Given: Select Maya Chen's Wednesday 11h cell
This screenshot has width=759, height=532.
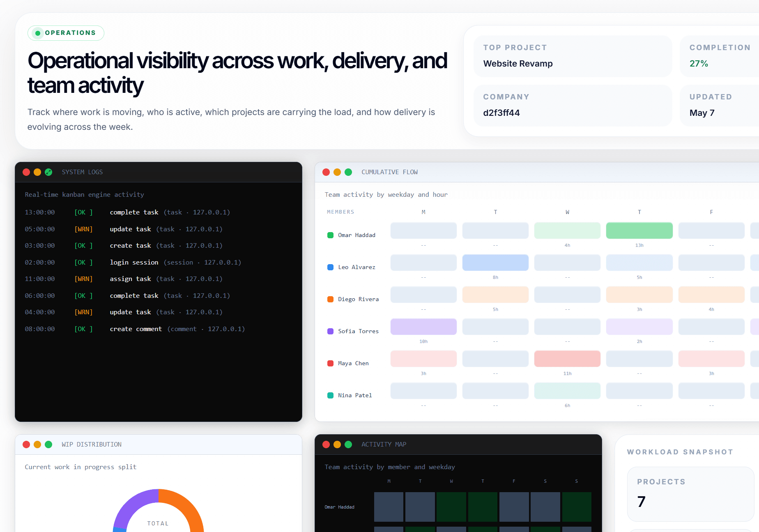Looking at the screenshot, I should coord(567,359).
